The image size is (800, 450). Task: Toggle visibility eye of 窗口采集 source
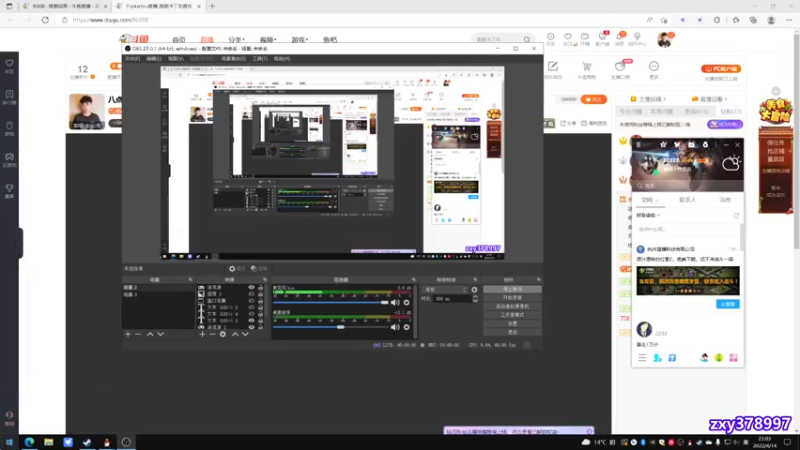(x=252, y=301)
